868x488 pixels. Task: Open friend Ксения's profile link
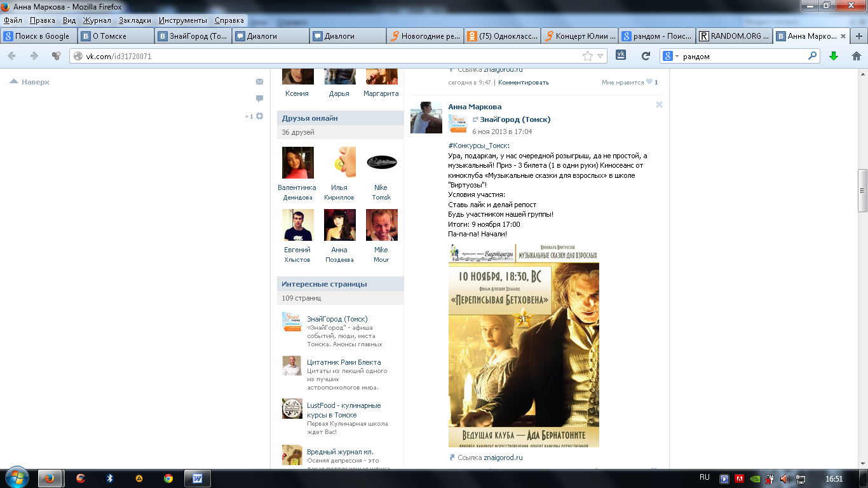[x=297, y=93]
